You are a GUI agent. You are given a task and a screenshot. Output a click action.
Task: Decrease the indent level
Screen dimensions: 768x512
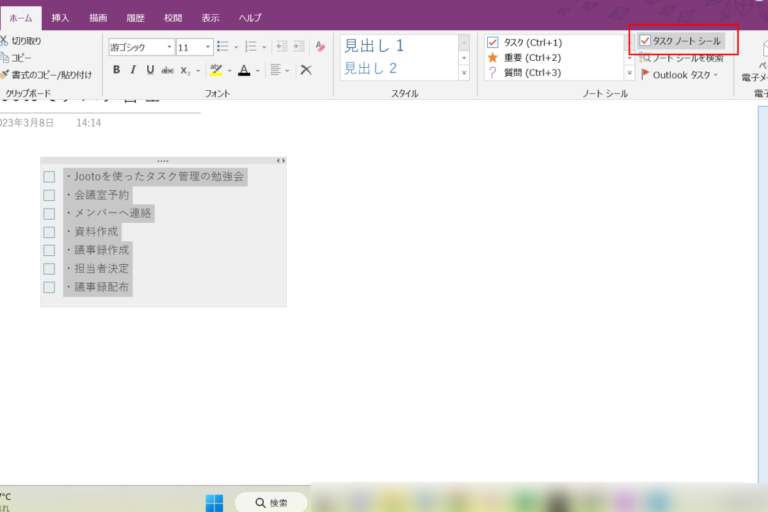pyautogui.click(x=282, y=47)
